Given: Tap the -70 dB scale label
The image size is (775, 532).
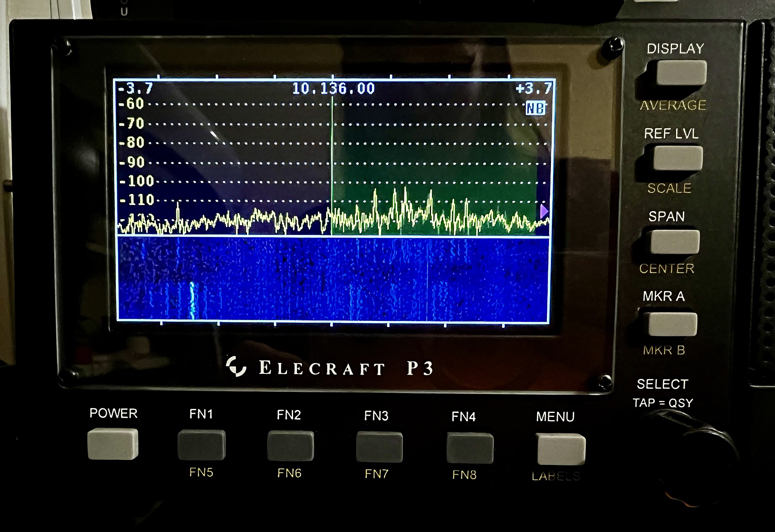Looking at the screenshot, I should [131, 123].
